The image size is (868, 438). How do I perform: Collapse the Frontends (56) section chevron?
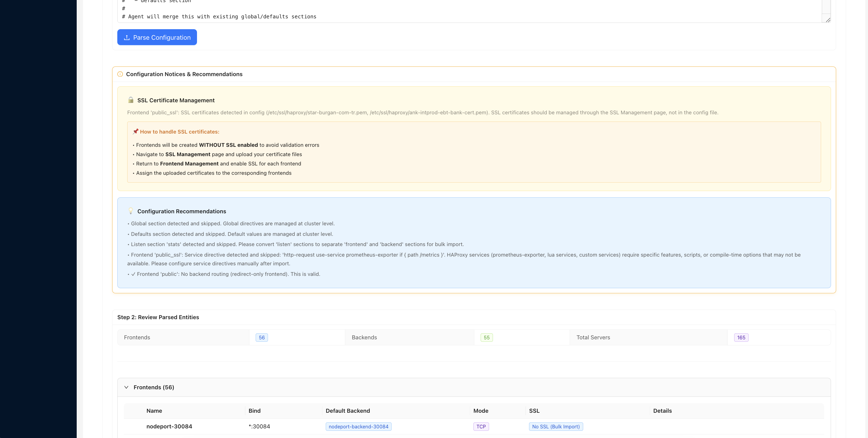(126, 387)
